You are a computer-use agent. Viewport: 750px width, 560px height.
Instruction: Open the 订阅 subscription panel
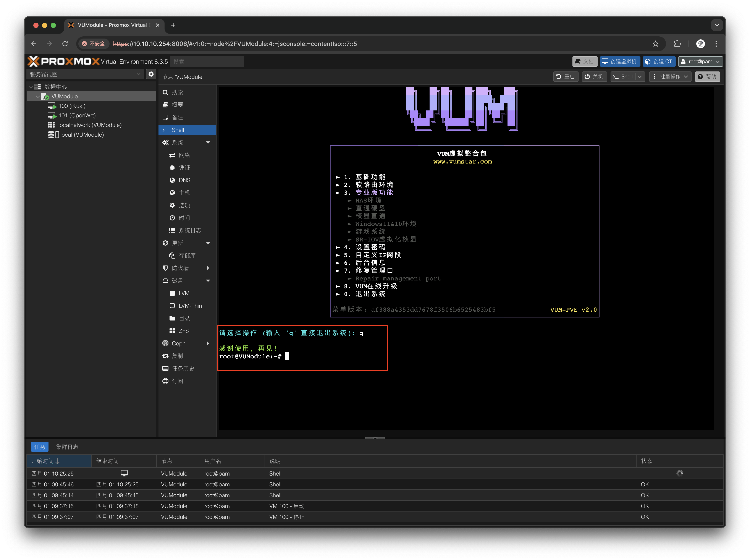tap(178, 381)
